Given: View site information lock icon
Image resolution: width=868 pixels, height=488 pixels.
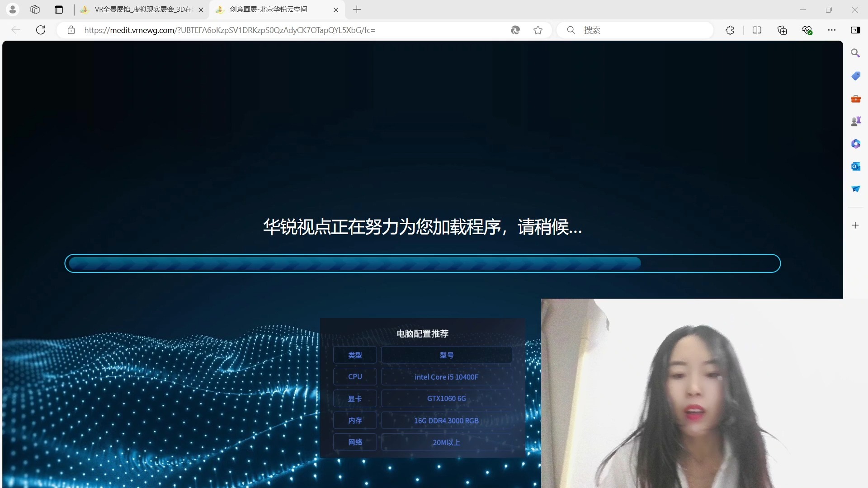Looking at the screenshot, I should pyautogui.click(x=71, y=30).
